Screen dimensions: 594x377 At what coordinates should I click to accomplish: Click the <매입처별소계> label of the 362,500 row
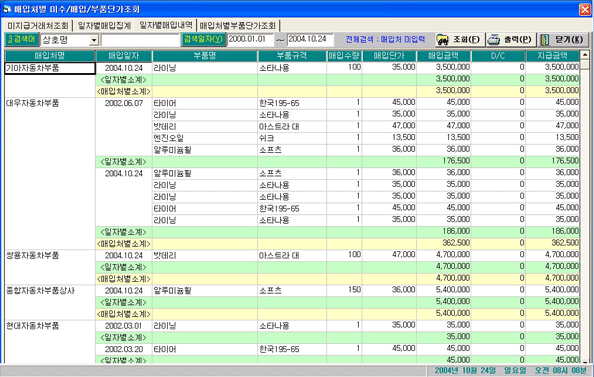[x=124, y=244]
